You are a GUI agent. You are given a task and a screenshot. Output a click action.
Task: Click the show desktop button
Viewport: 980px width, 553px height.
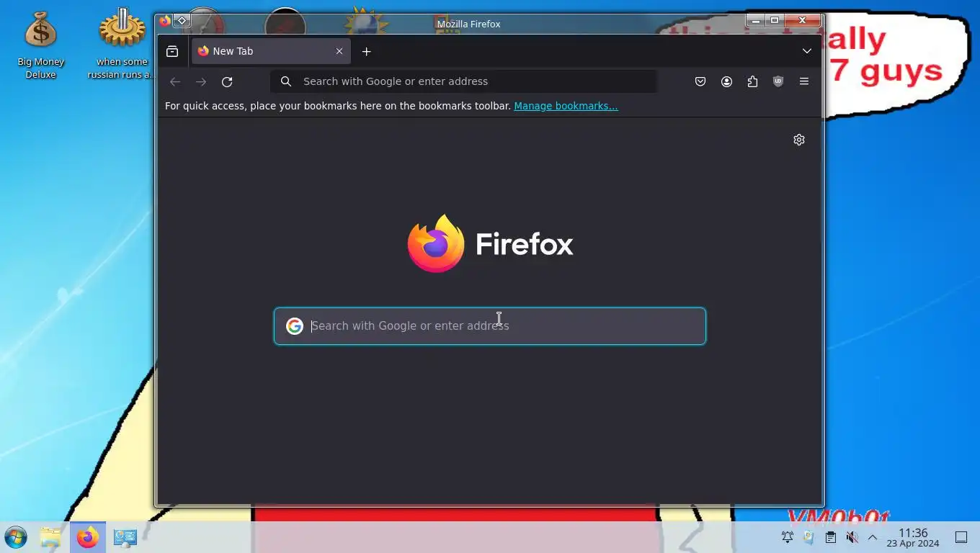pyautogui.click(x=961, y=537)
